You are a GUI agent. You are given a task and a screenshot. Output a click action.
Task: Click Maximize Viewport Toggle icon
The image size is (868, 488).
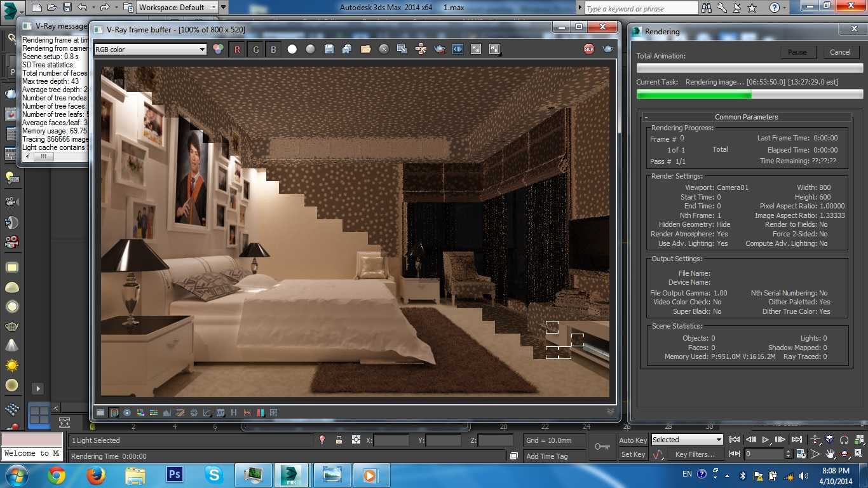pos(859,454)
